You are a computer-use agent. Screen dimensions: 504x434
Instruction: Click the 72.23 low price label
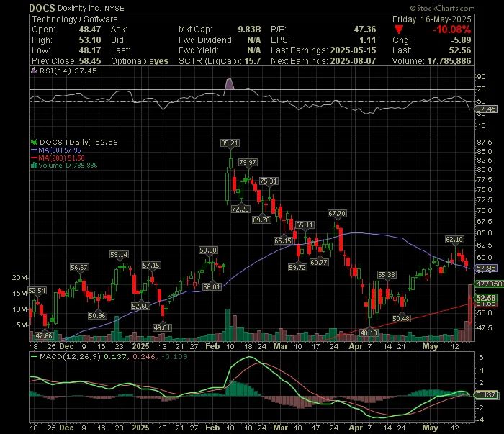(240, 209)
